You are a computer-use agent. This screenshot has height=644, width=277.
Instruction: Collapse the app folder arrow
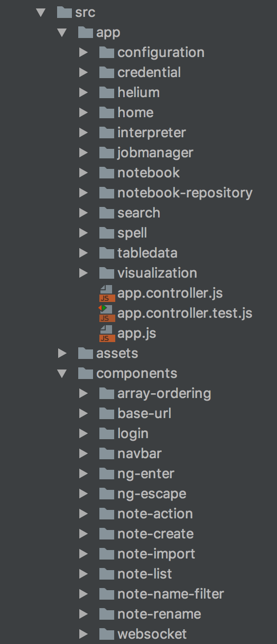[62, 32]
